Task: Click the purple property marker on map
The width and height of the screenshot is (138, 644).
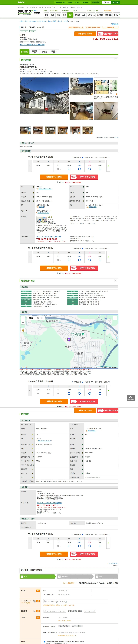Action: click(69, 339)
